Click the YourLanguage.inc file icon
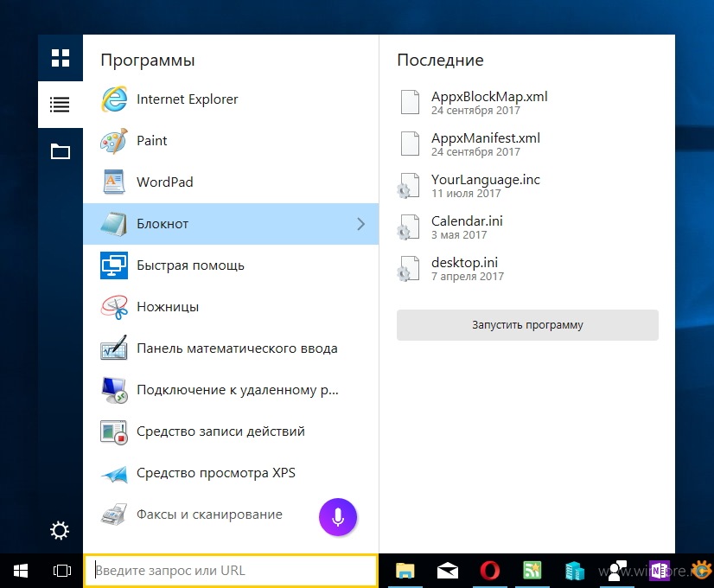Screen dimensions: 714x588 (408, 185)
